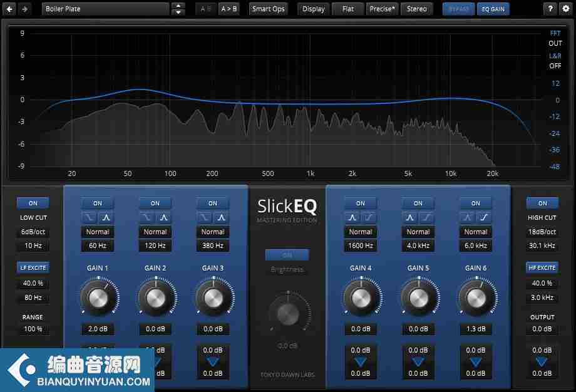
Task: Open the Precise quality menu
Action: tap(382, 9)
